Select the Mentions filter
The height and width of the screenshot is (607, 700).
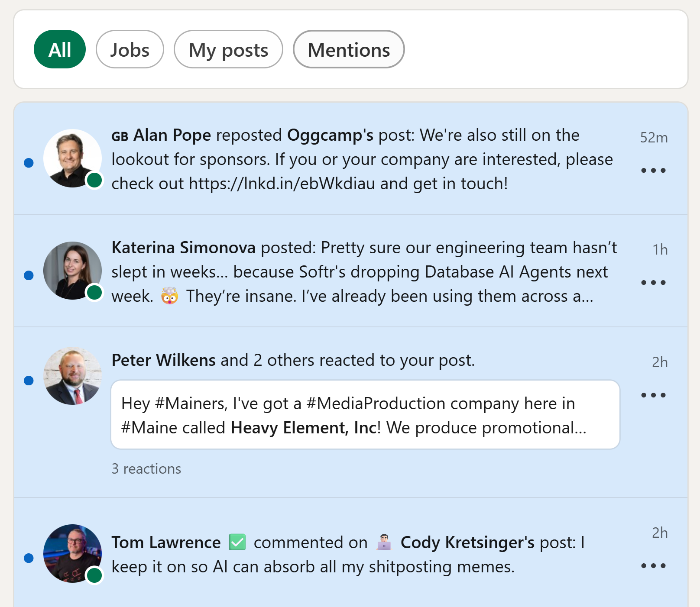click(349, 49)
